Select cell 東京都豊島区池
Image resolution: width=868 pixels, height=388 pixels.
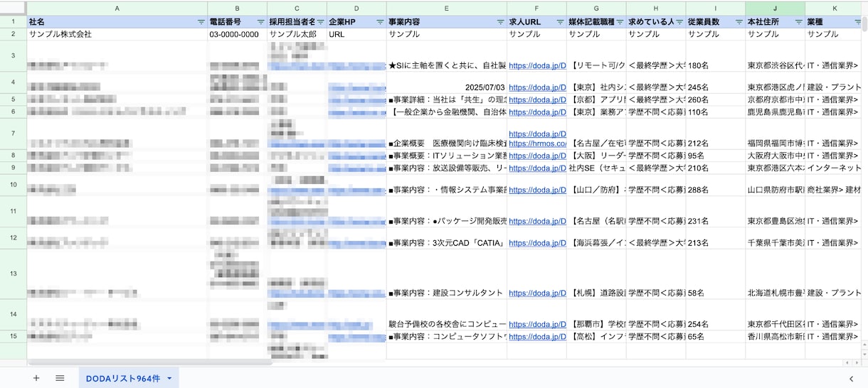click(x=776, y=212)
